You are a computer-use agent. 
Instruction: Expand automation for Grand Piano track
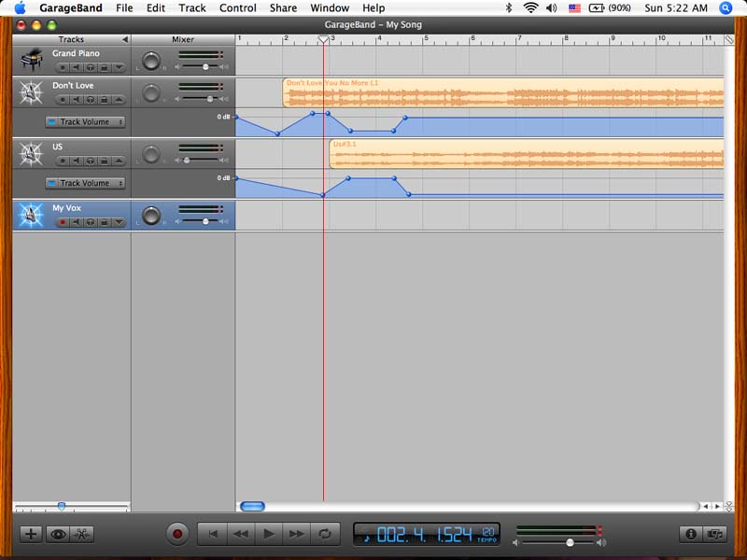119,67
